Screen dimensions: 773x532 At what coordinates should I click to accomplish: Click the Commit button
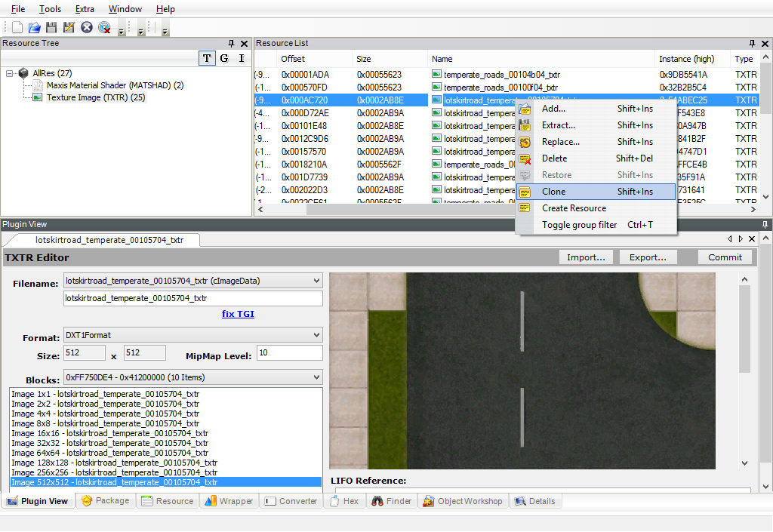(x=725, y=257)
